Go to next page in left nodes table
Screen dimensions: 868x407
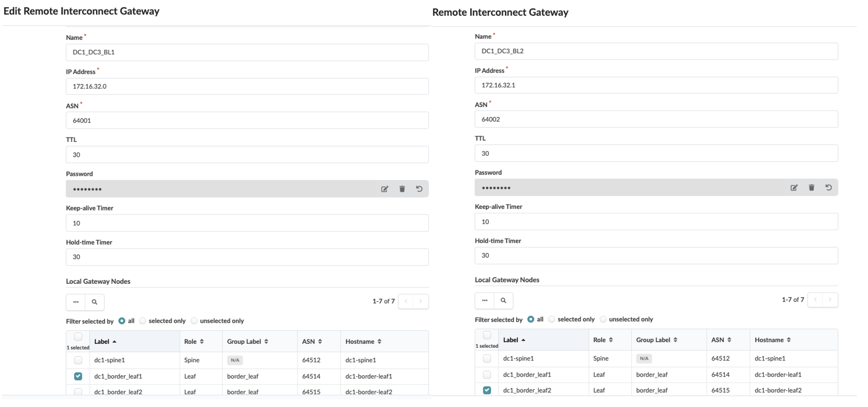pyautogui.click(x=421, y=301)
